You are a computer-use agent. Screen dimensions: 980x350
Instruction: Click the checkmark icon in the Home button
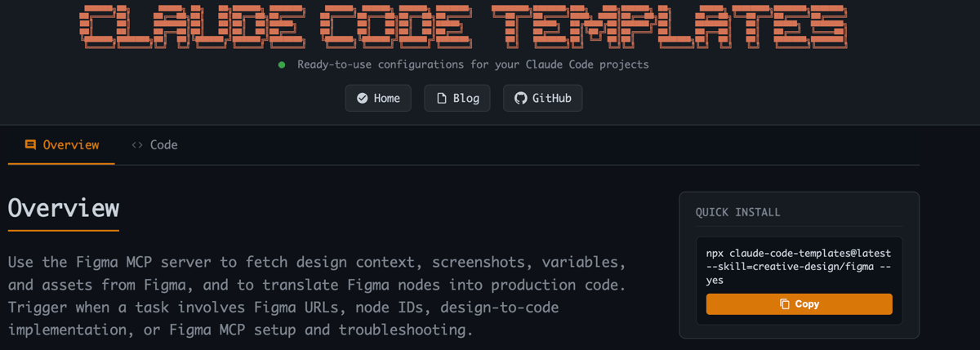pyautogui.click(x=363, y=99)
